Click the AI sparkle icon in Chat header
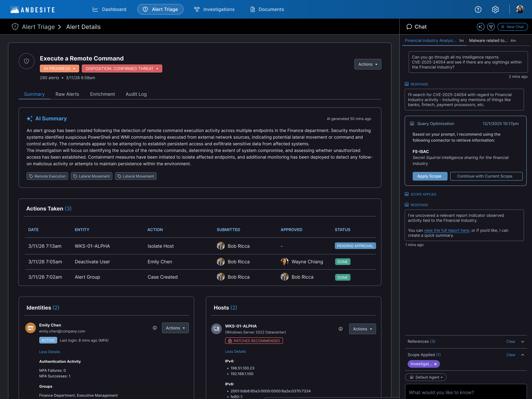532x399 pixels. coord(480,27)
